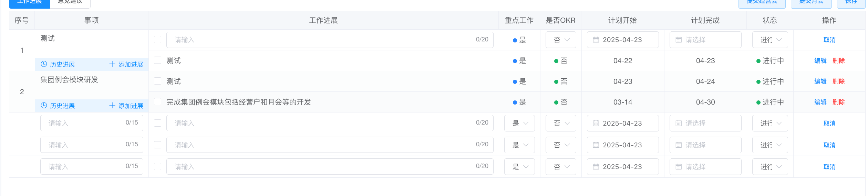Switch to the 意见建议 tab
Viewport: 868px width, 196px height.
[70, 3]
